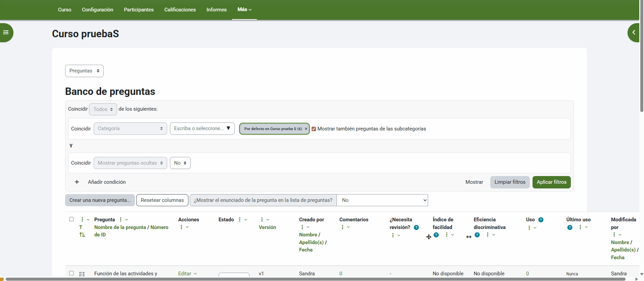Open the course index drawer icon
Image resolution: width=644 pixels, height=281 pixels.
pos(6,33)
